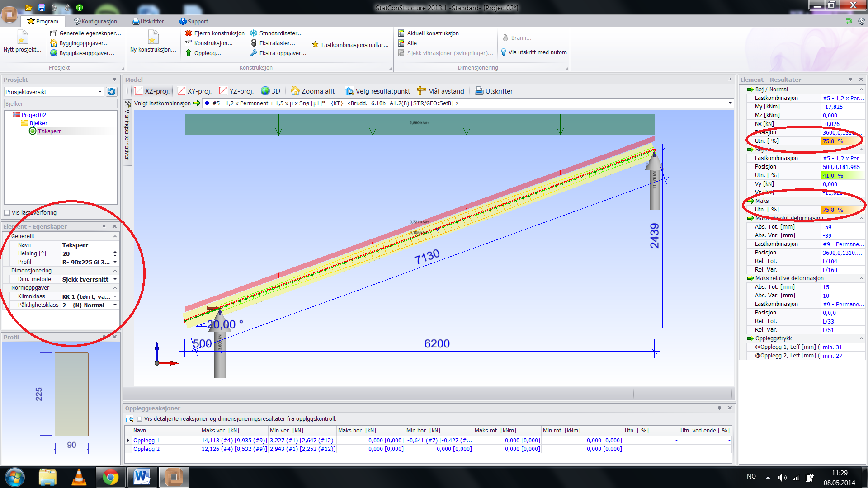Select Taksperr in project tree
The image size is (868, 488).
tap(49, 131)
